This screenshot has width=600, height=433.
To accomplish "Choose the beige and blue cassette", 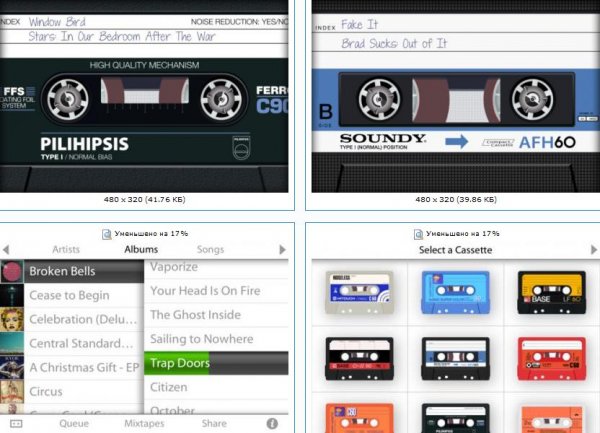I will [359, 293].
